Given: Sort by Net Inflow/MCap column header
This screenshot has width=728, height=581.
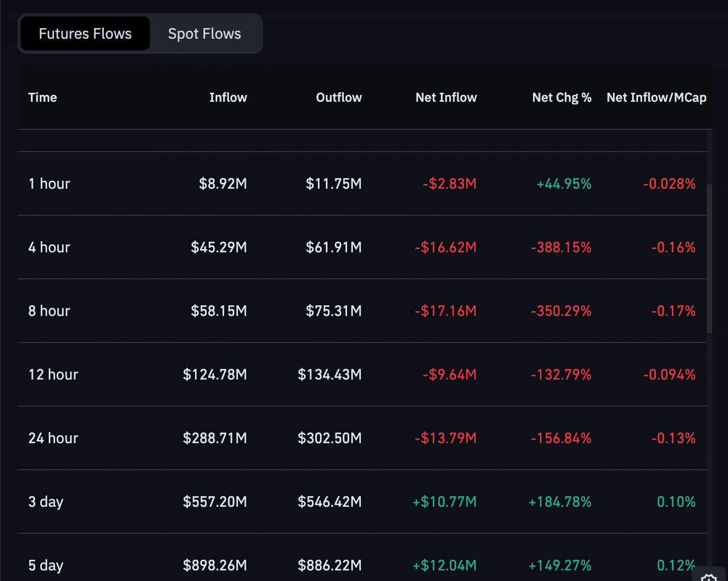Looking at the screenshot, I should 656,98.
